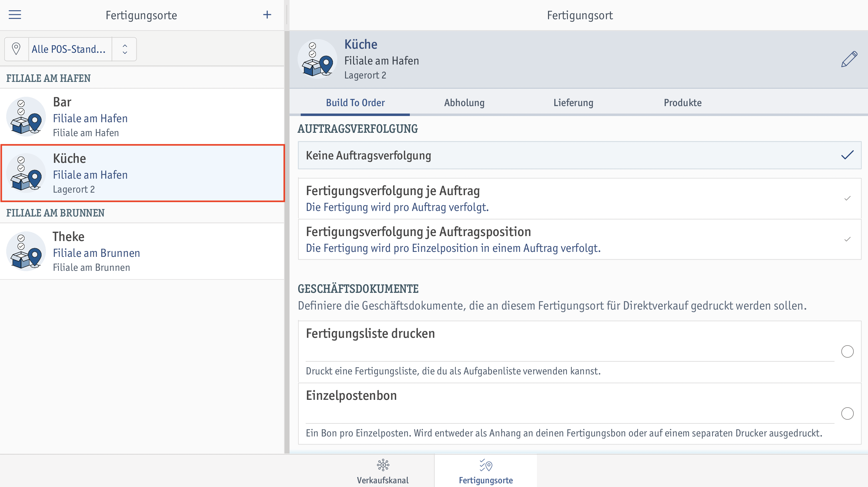The width and height of the screenshot is (868, 487).
Task: Click the FILIALE AM BRUNNEN section header
Action: pos(55,213)
